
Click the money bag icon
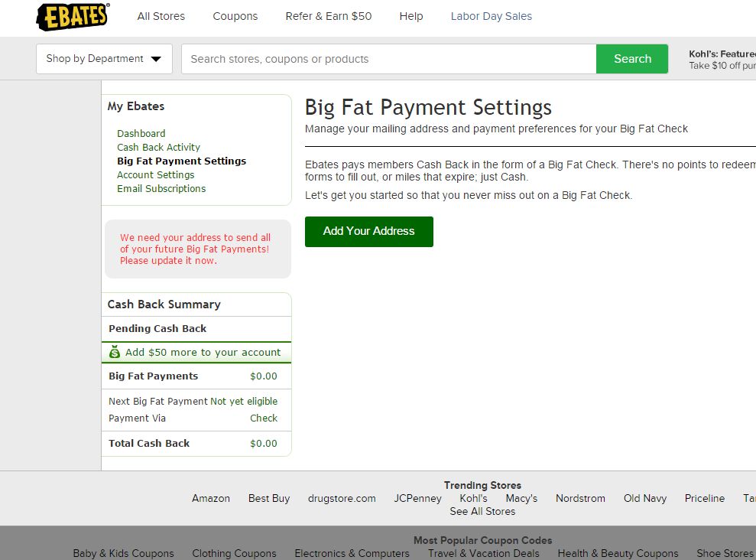click(114, 352)
